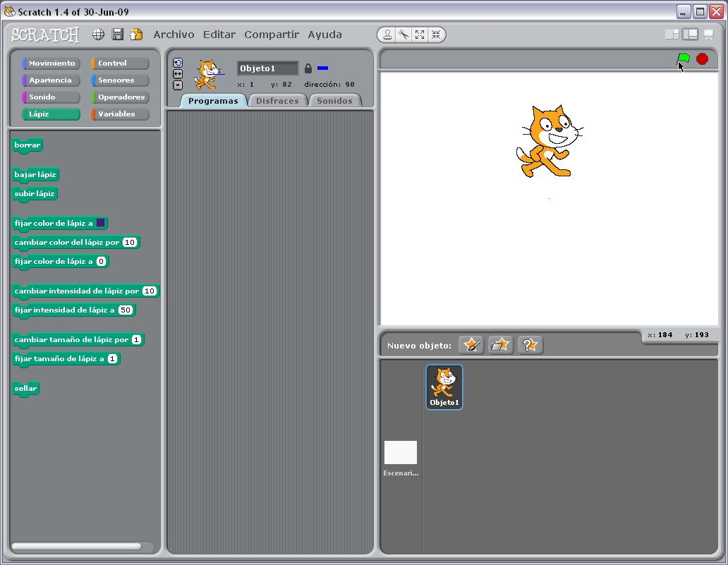Switch to small stage view mode
Screen dimensions: 728x565
point(672,35)
